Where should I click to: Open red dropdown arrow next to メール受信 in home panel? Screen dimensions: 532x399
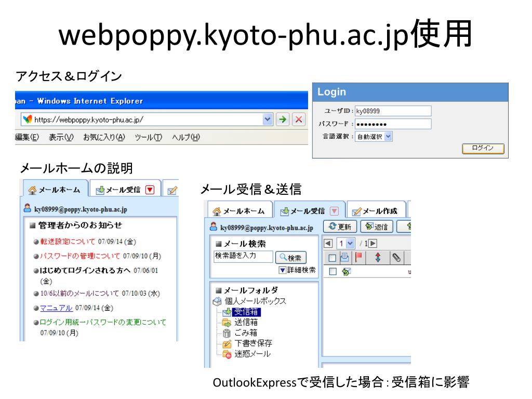tap(150, 190)
